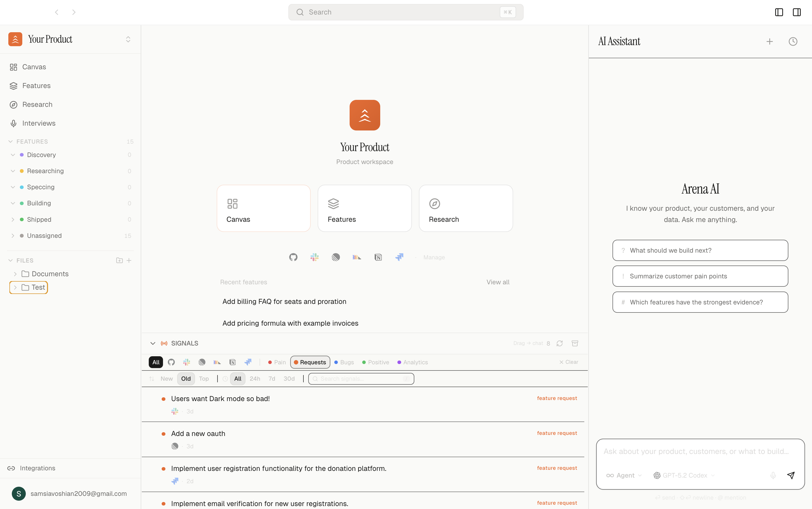Toggle the Pain signal filter
The height and width of the screenshot is (509, 812).
277,362
